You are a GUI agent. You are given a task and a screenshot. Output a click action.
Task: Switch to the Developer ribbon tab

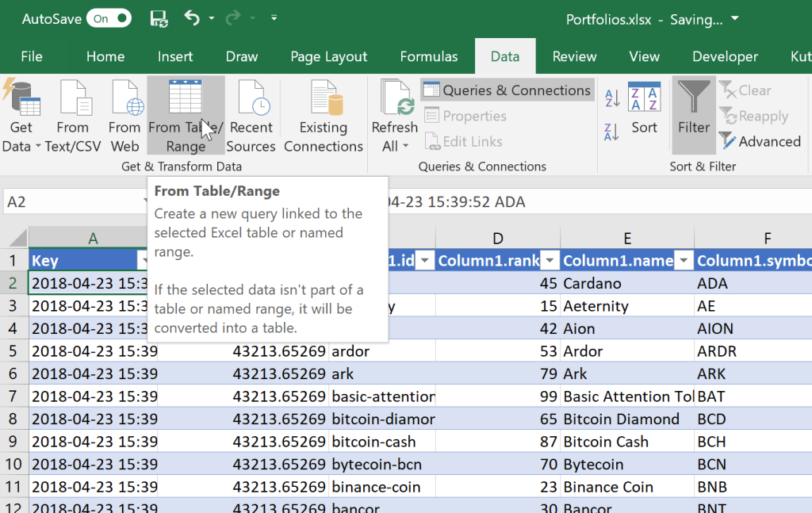[725, 56]
